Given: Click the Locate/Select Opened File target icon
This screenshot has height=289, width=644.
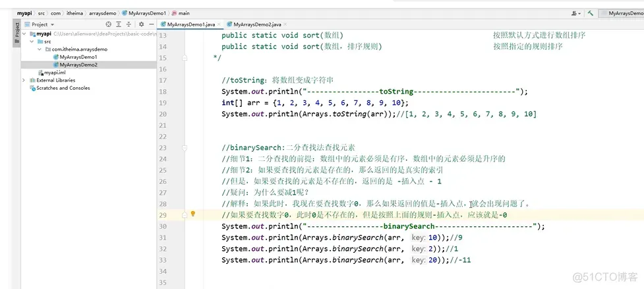Looking at the screenshot, I should pos(108,24).
